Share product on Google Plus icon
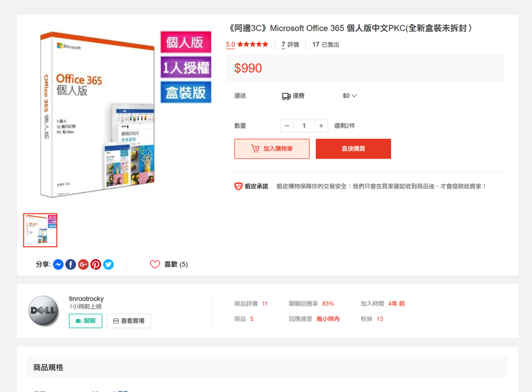 click(x=83, y=264)
